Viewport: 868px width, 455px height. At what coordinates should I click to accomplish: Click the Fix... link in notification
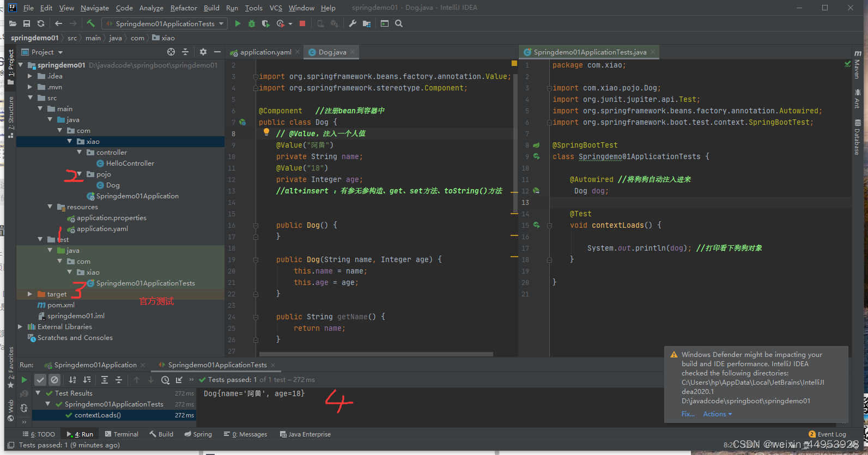pos(688,414)
